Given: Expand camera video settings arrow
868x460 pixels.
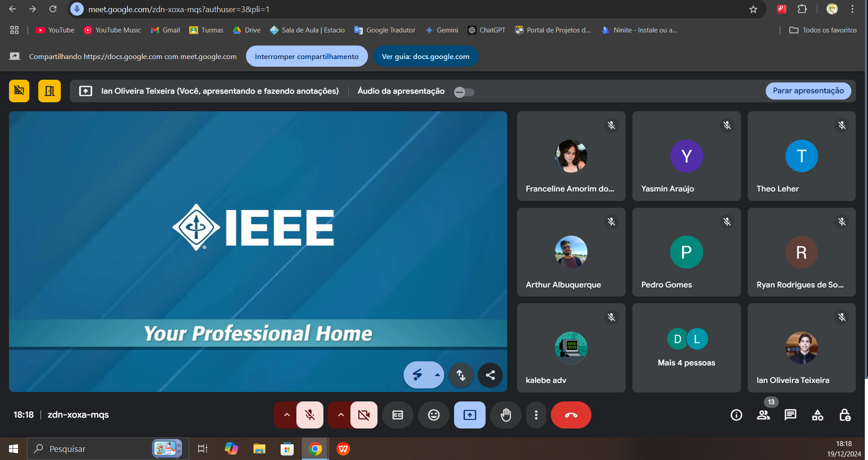Looking at the screenshot, I should point(341,415).
